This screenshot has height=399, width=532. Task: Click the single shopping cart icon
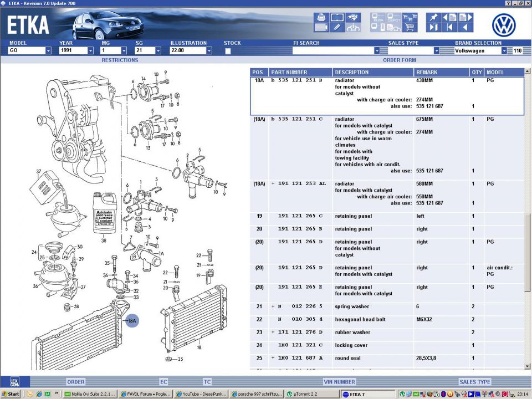(410, 28)
